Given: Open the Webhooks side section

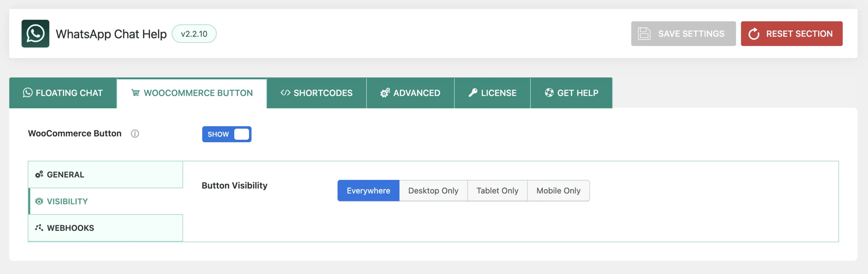Looking at the screenshot, I should pyautogui.click(x=105, y=228).
